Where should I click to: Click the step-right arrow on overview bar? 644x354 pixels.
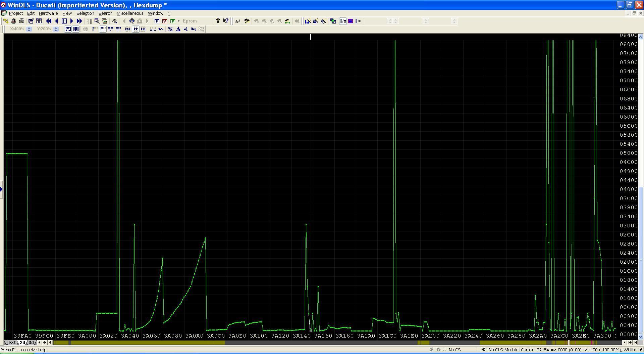pos(624,343)
